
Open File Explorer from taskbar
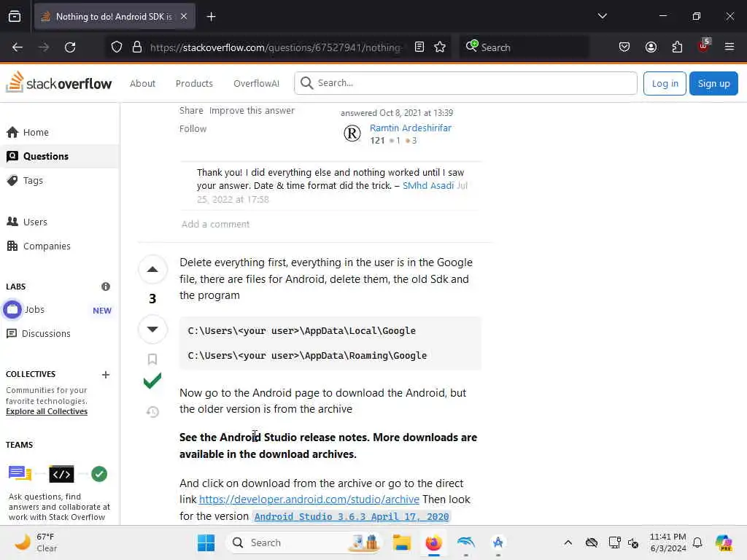pos(402,542)
